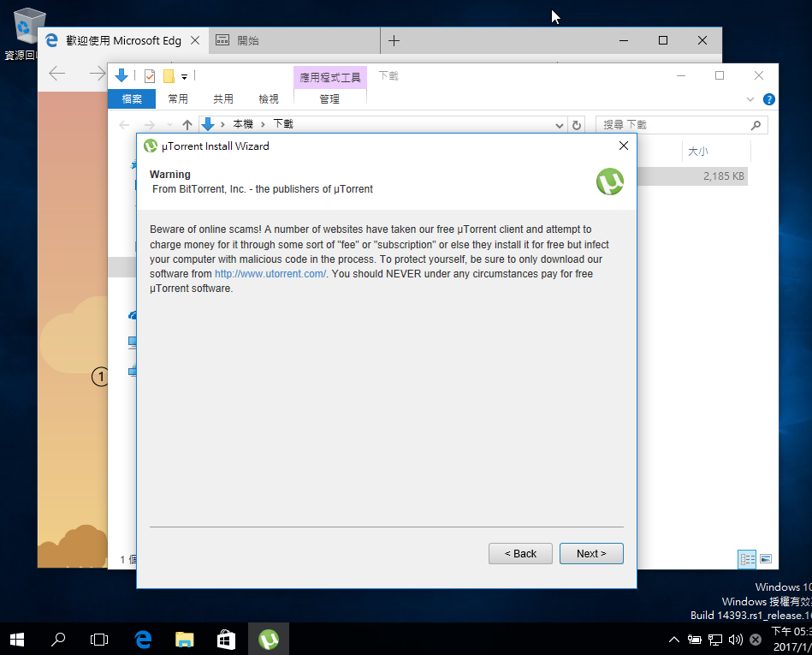Screen dimensions: 812x655
Task: Switch Explorer to large icons view
Action: pos(766,559)
